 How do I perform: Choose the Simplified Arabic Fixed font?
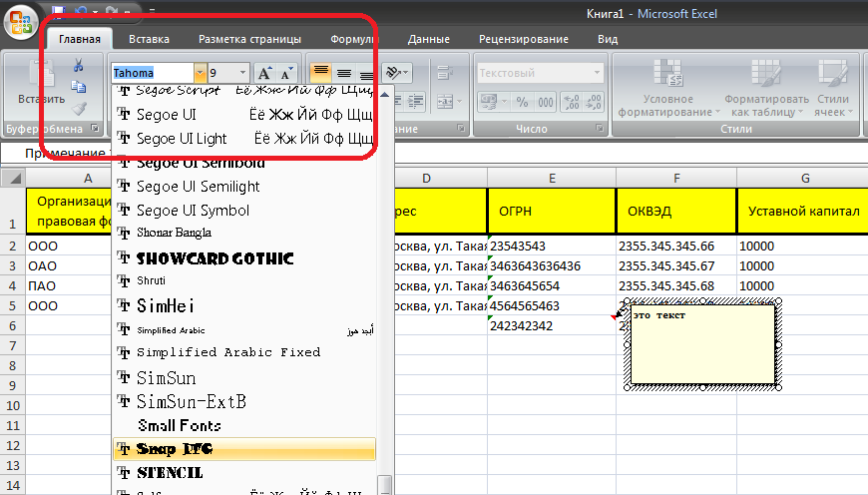point(244,352)
